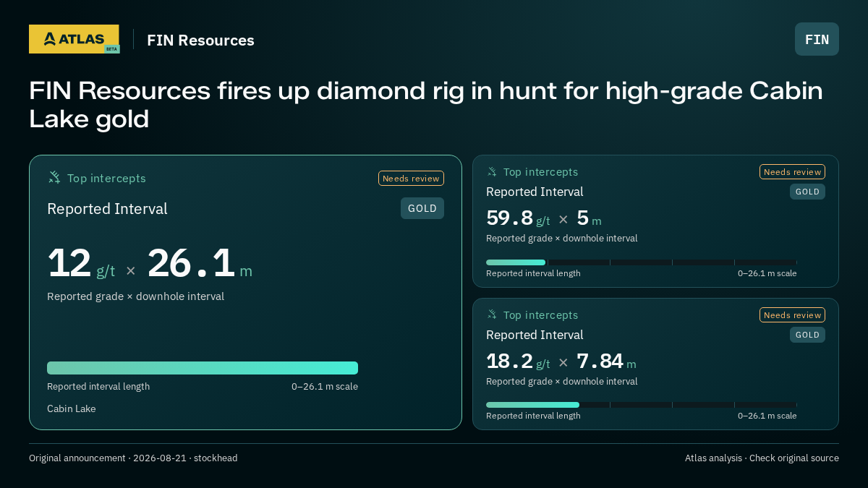Screen dimensions: 868x488
Task: Click the drill icon in the 59.8 g/t card
Action: [492, 172]
